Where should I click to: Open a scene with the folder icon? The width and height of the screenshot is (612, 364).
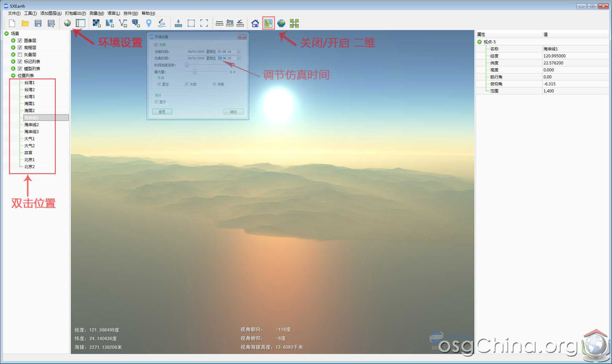point(25,23)
